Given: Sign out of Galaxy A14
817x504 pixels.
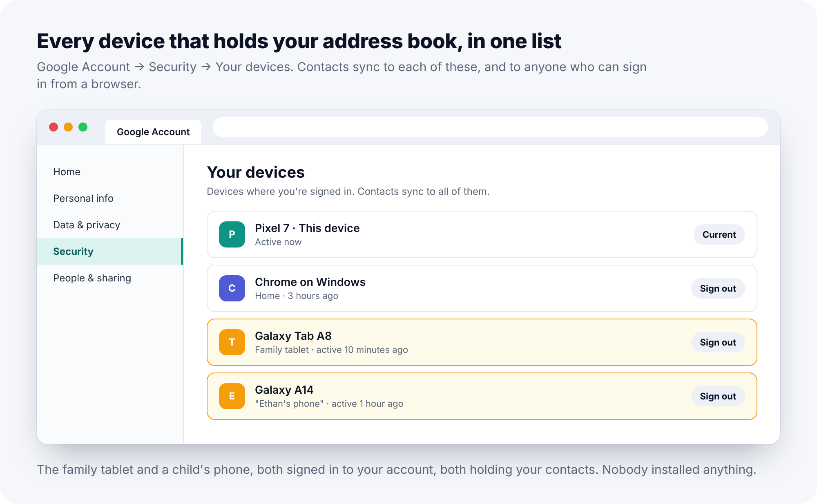Looking at the screenshot, I should click(718, 396).
